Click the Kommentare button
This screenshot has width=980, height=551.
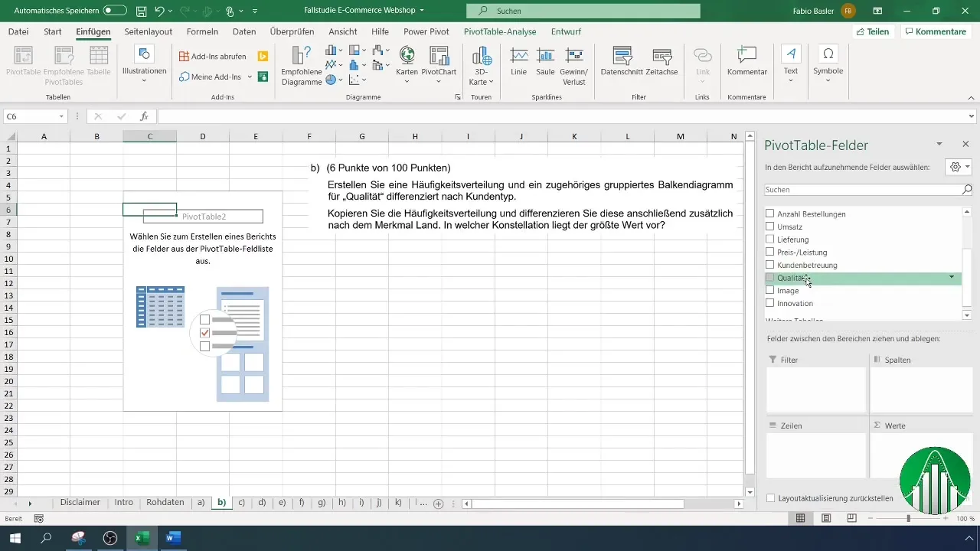click(935, 31)
